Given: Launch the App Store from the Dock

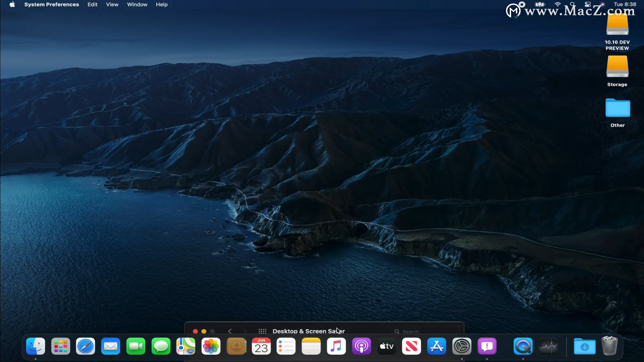Looking at the screenshot, I should point(437,346).
